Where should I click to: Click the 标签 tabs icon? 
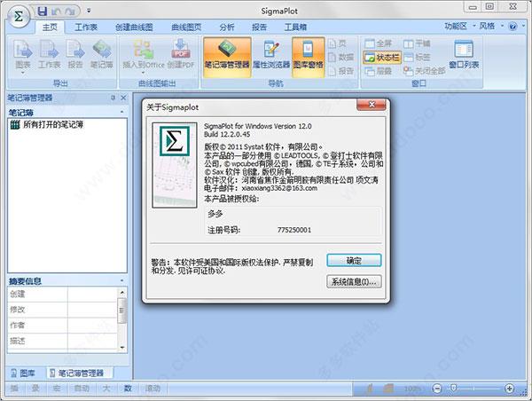[x=417, y=57]
